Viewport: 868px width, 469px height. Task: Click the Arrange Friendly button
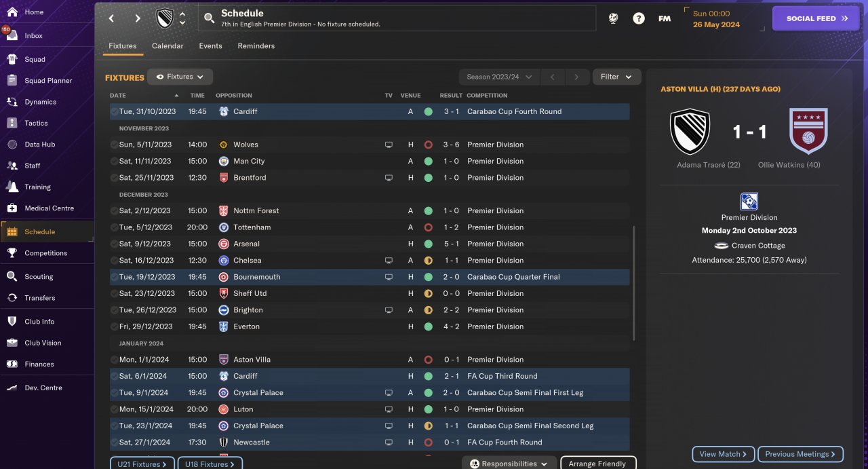click(597, 464)
